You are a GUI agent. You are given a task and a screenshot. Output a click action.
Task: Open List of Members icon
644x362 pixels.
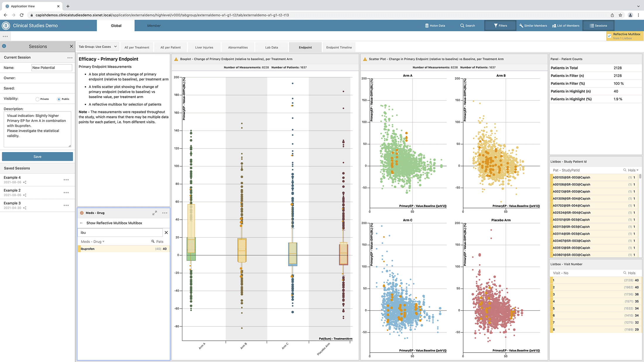pyautogui.click(x=554, y=26)
